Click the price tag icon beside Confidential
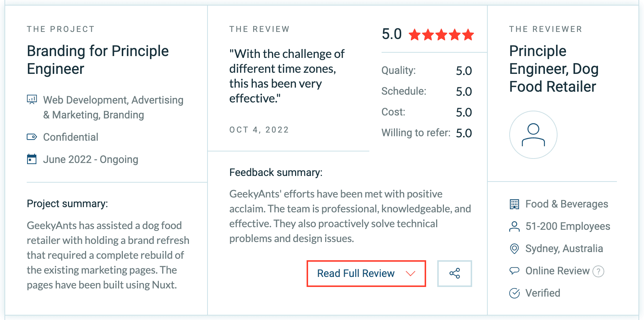 click(32, 137)
